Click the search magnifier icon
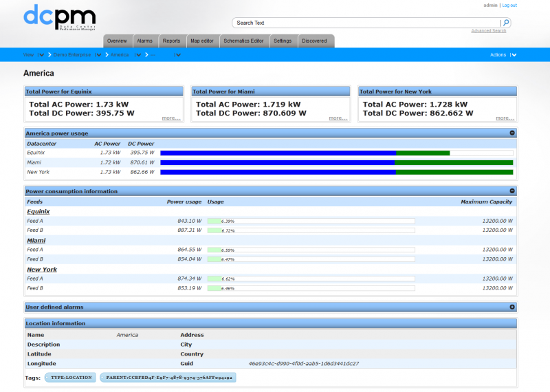This screenshot has height=392, width=550. (x=506, y=23)
